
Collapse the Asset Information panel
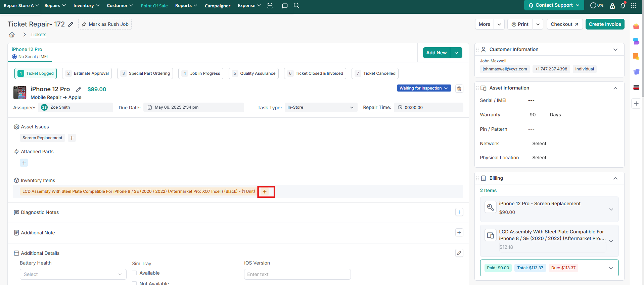click(615, 88)
